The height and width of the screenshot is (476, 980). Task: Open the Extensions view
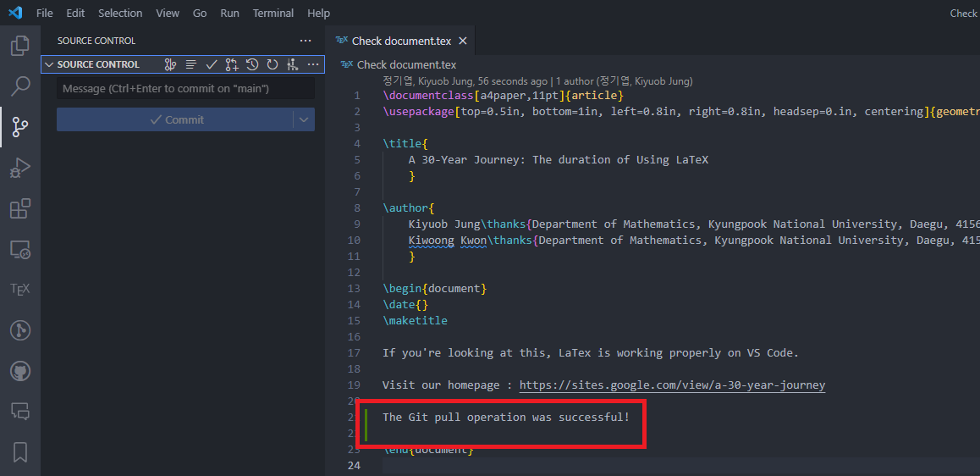(x=20, y=208)
